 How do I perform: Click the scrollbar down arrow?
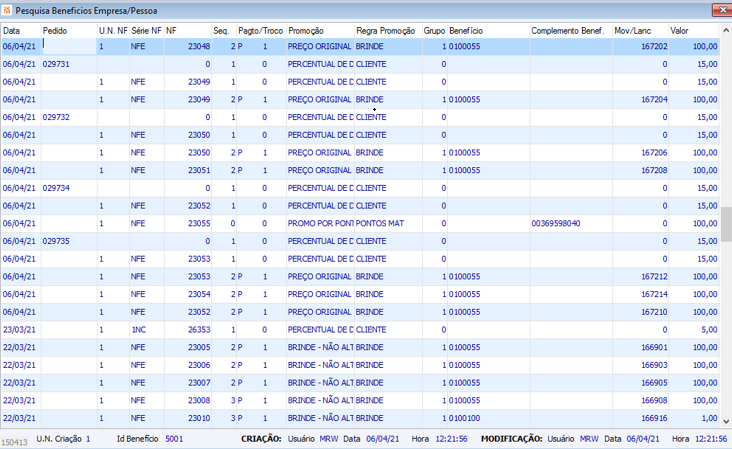(x=726, y=421)
